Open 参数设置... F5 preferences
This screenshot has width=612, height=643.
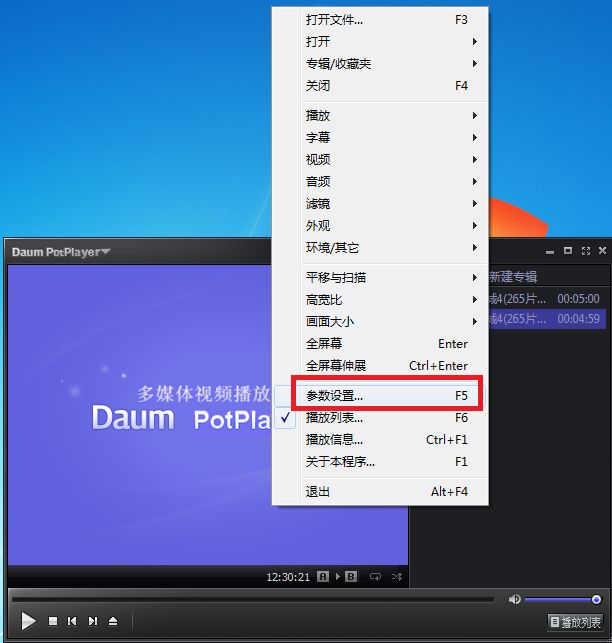tap(380, 396)
